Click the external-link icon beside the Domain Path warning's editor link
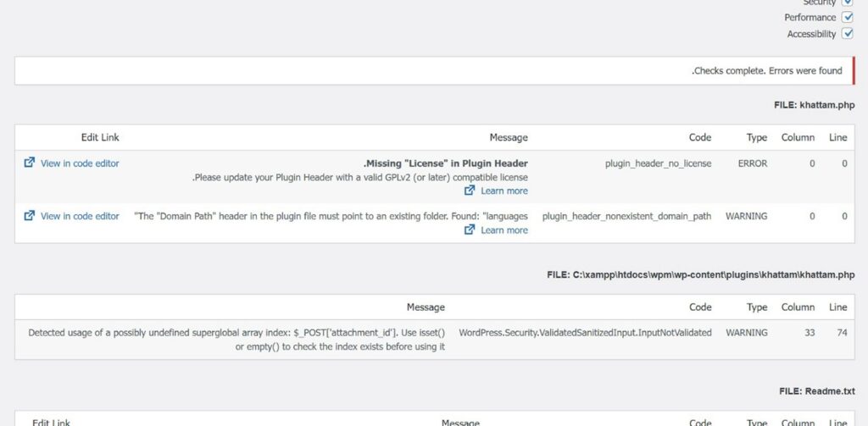This screenshot has height=426, width=868. pos(30,216)
